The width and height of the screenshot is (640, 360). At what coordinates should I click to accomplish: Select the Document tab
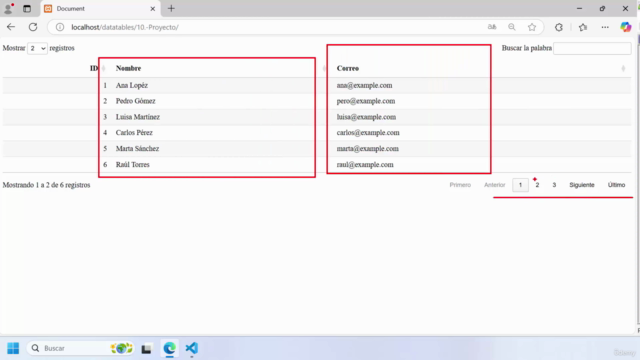100,9
